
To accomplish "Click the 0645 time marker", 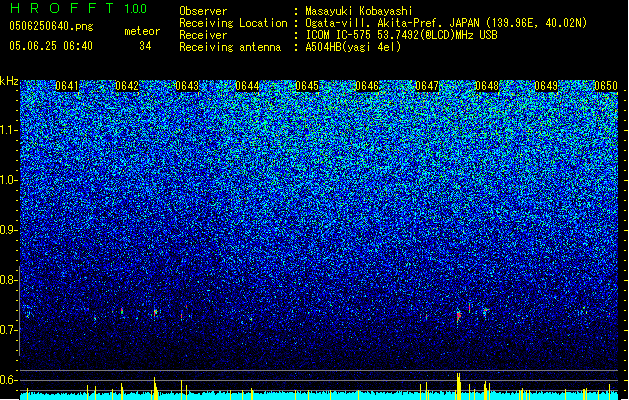I will 307,86.
